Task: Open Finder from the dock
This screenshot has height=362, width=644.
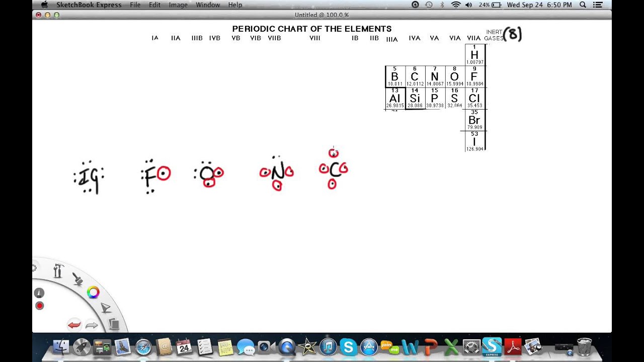Action: [61, 347]
